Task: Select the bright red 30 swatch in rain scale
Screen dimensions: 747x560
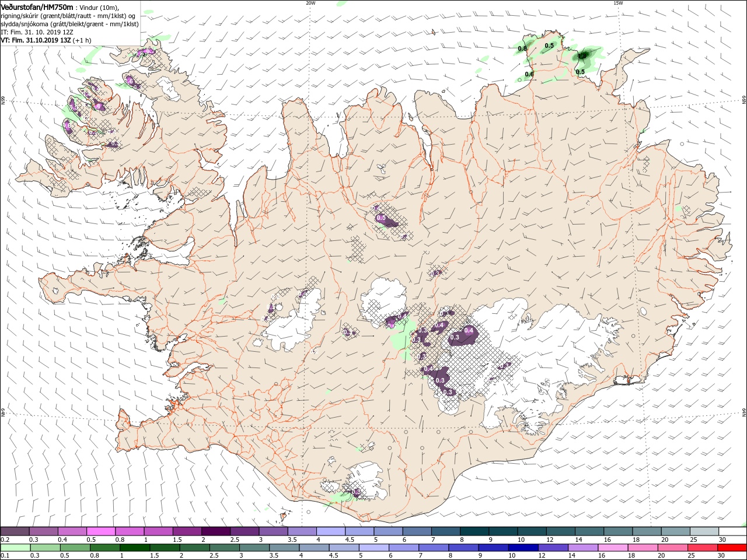Action: 732,547
